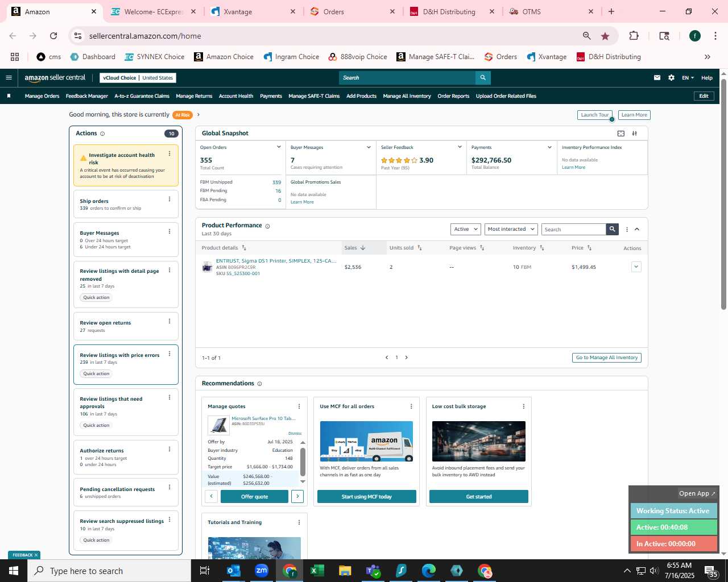Bookmark star icon in address bar
The height and width of the screenshot is (582, 728).
point(605,36)
